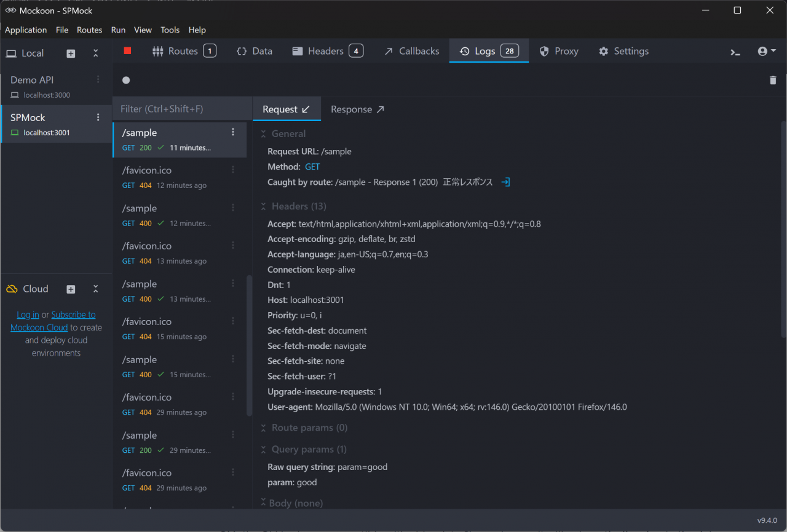
Task: Follow Subscribe to Mockoon Cloud link
Action: [x=73, y=315]
